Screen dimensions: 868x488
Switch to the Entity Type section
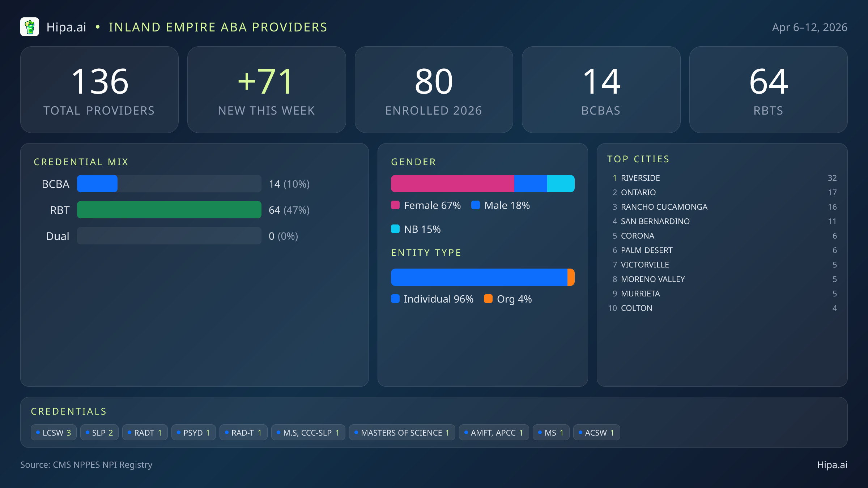pos(426,252)
